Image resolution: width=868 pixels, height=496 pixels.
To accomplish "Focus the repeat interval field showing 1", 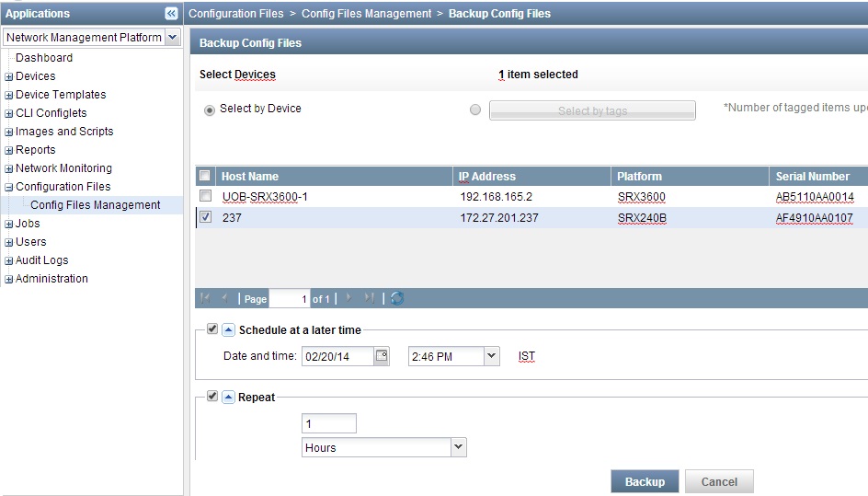I will click(329, 423).
